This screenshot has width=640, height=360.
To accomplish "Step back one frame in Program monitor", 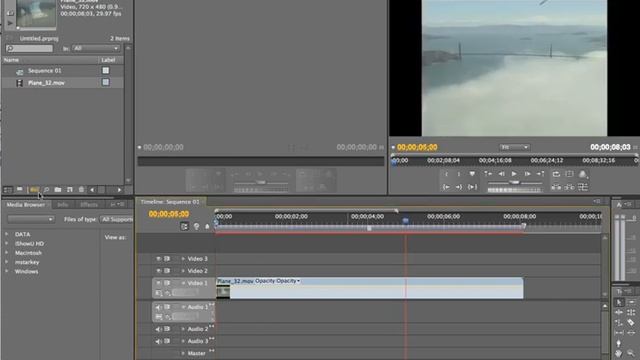I will (501, 174).
